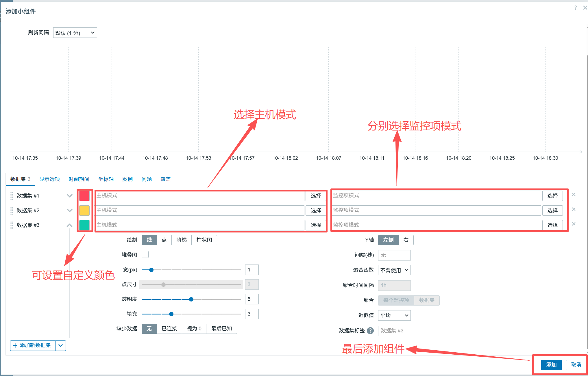Screen dimensions: 588x376
Task: Click help icon beside 数据集标签
Action: point(370,331)
